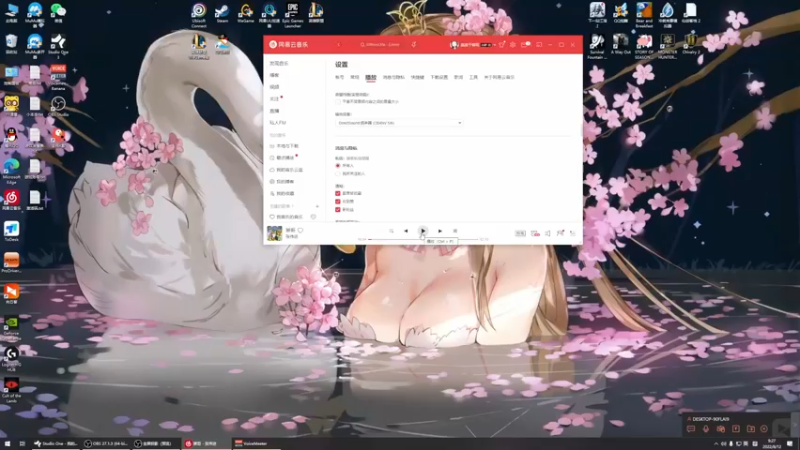Open lyrics from the player bar icon

coord(455,231)
